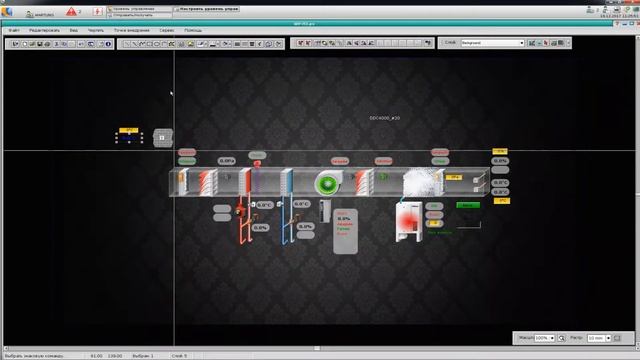The image size is (640, 360).
Task: Click the gray fan status panel
Action: [345, 231]
